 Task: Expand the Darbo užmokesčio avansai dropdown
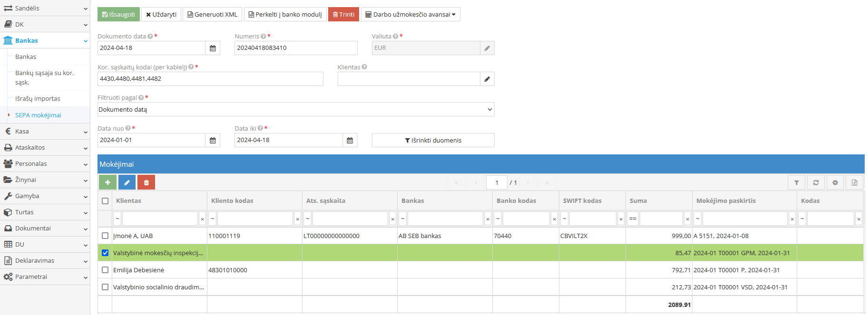(410, 14)
